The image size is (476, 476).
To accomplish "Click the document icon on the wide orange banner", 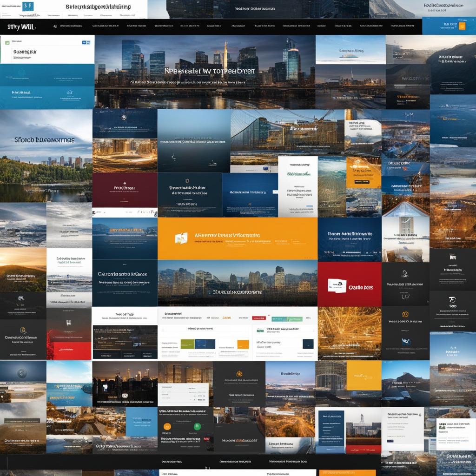I will (181, 238).
